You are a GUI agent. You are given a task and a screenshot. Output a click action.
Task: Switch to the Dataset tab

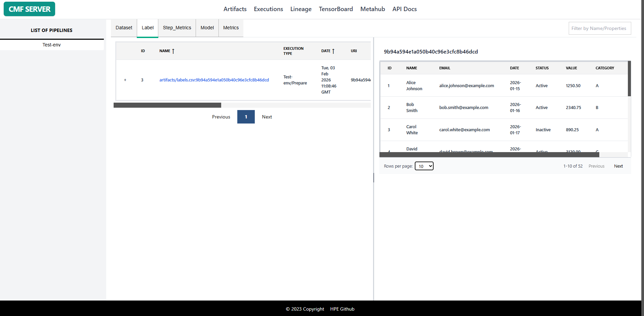coord(124,28)
